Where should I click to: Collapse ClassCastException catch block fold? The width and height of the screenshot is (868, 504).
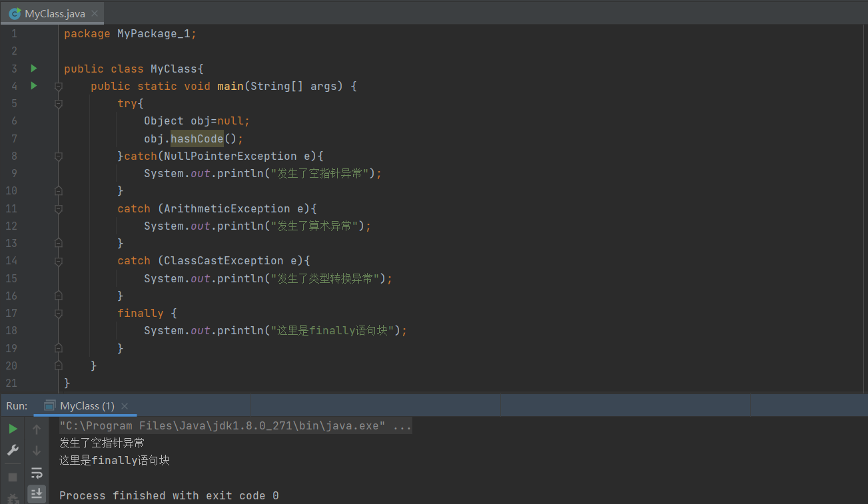tap(59, 261)
